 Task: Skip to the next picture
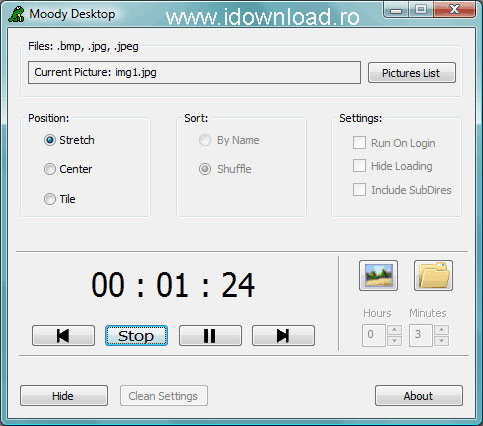click(283, 335)
